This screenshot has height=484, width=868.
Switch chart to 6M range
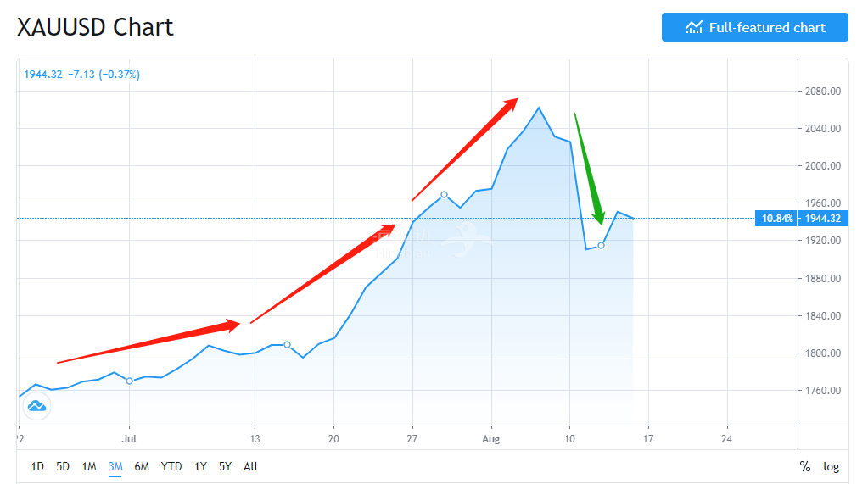[x=142, y=466]
